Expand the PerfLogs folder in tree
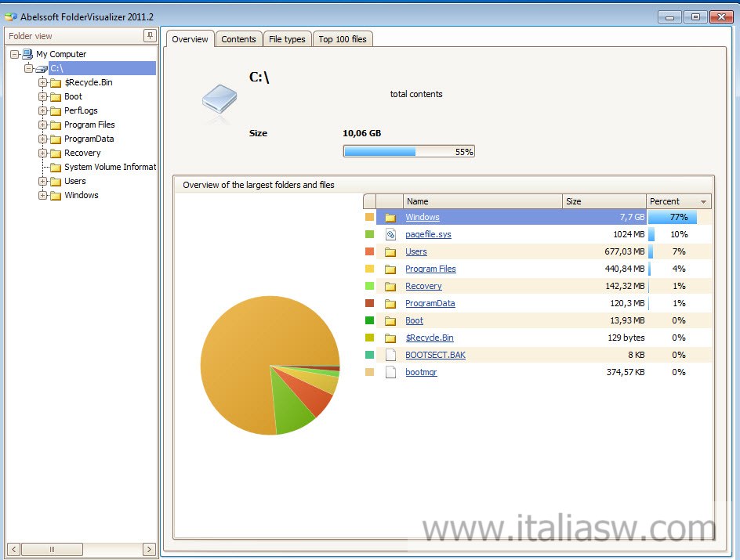The image size is (740, 560). click(x=43, y=110)
